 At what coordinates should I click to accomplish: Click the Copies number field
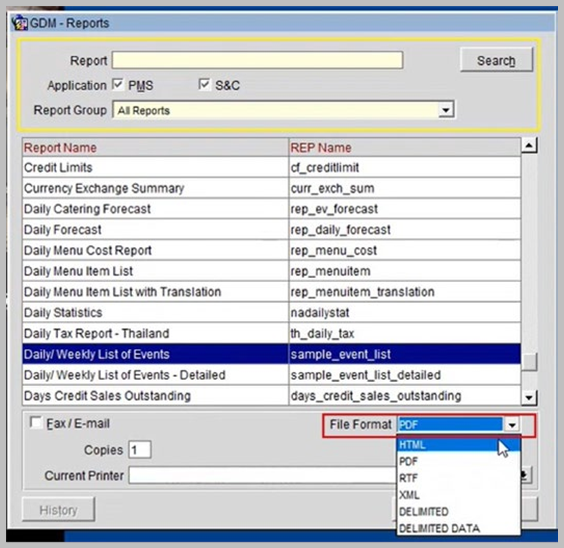(140, 450)
